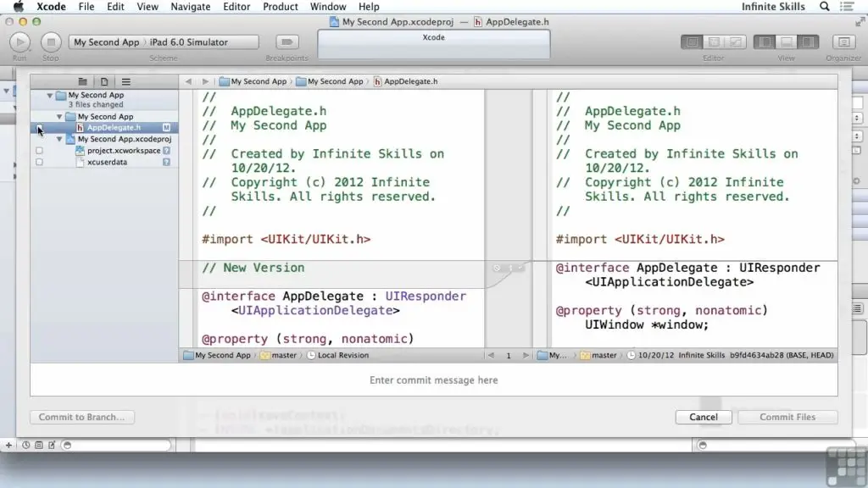868x488 pixels.
Task: Switch sidebar to file system view
Action: click(x=104, y=81)
